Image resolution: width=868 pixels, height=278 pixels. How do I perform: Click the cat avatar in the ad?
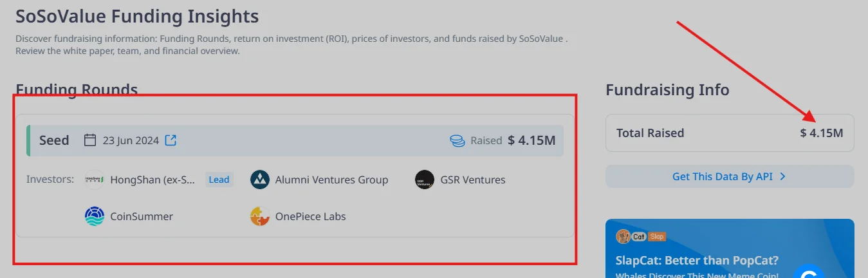623,237
